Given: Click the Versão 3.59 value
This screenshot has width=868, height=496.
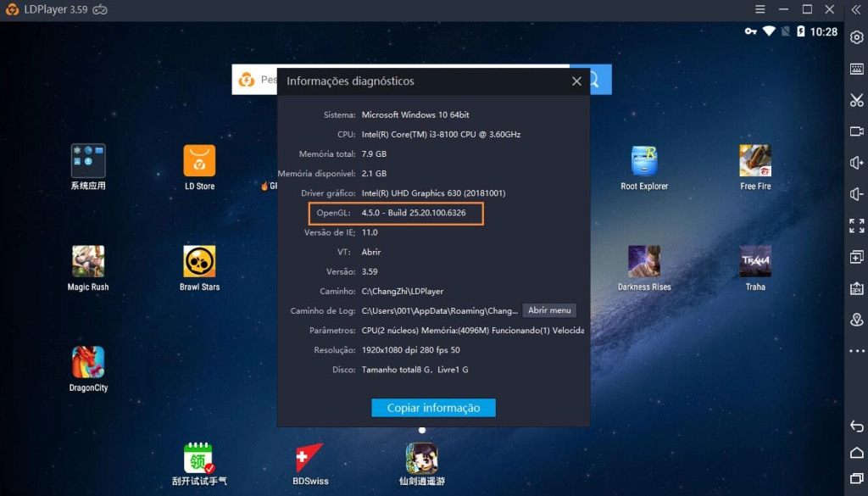Looking at the screenshot, I should point(370,272).
